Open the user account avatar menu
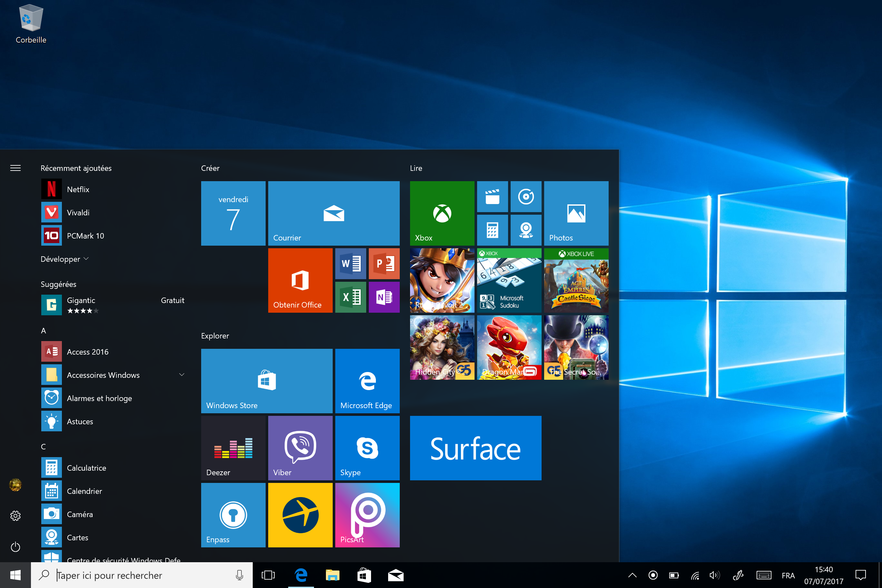 click(15, 485)
